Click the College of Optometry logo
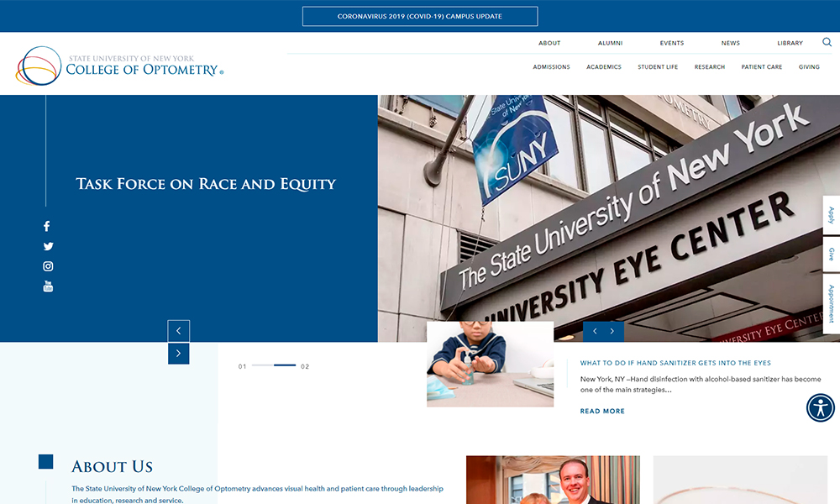The image size is (840, 504). click(x=119, y=66)
